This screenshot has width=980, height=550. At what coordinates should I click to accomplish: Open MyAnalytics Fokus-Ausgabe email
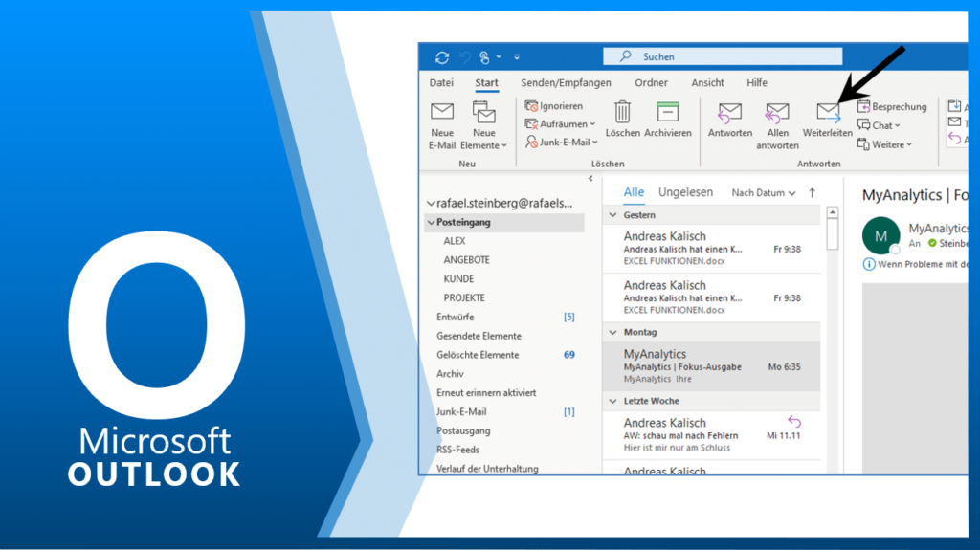tap(711, 366)
